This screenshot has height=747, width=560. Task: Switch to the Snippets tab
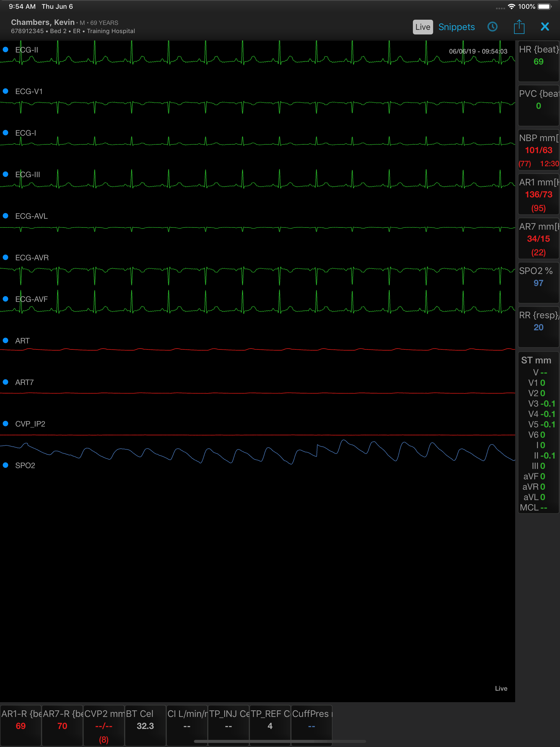456,27
